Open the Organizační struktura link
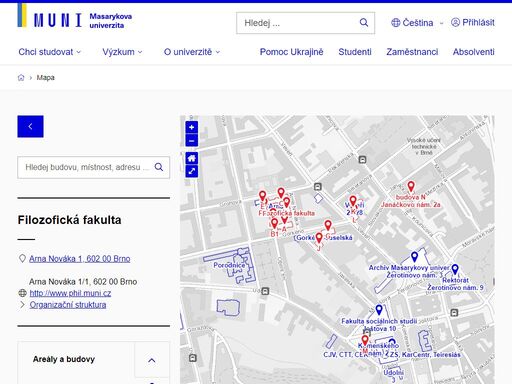The height and width of the screenshot is (384, 512). [68, 305]
